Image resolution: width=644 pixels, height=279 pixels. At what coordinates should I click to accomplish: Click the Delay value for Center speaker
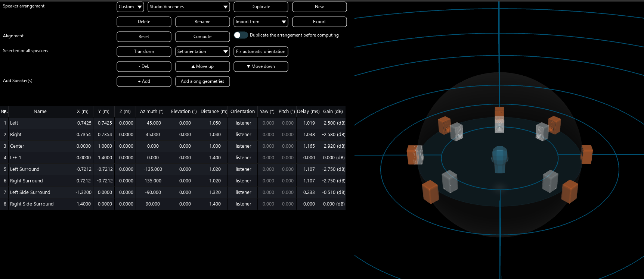click(309, 146)
